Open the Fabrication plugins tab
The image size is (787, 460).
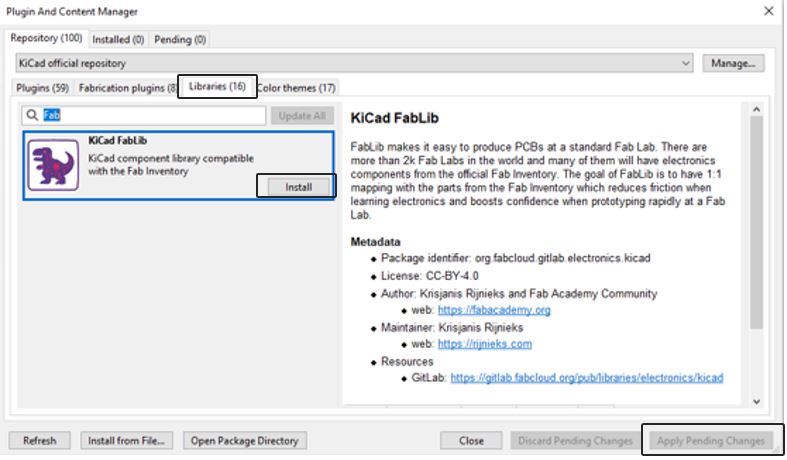coord(127,88)
